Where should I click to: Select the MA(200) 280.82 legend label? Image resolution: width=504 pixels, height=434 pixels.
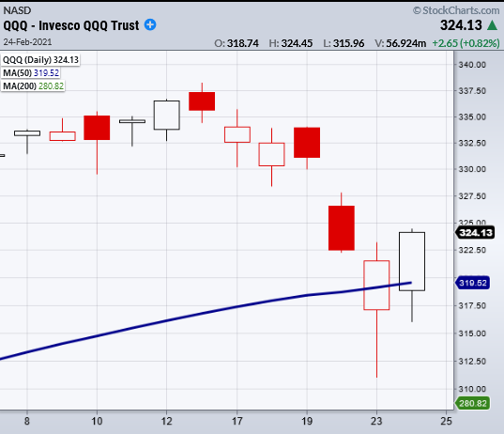point(33,86)
